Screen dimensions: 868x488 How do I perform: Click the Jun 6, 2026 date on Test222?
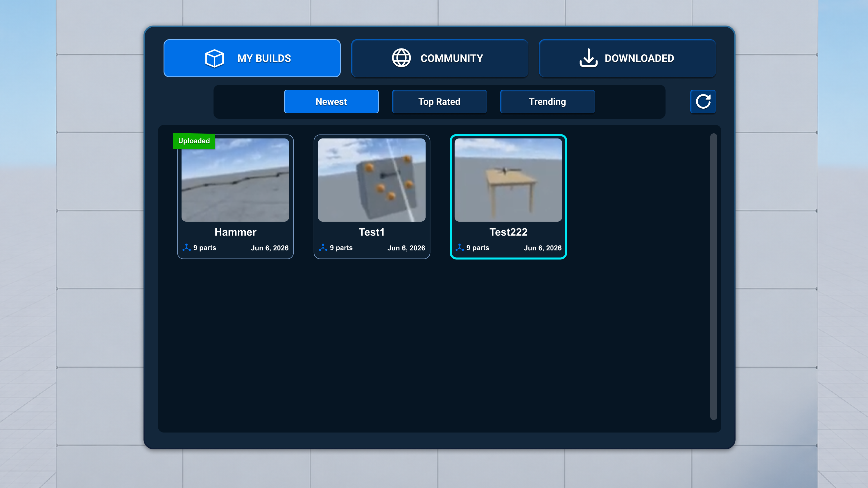[543, 248]
